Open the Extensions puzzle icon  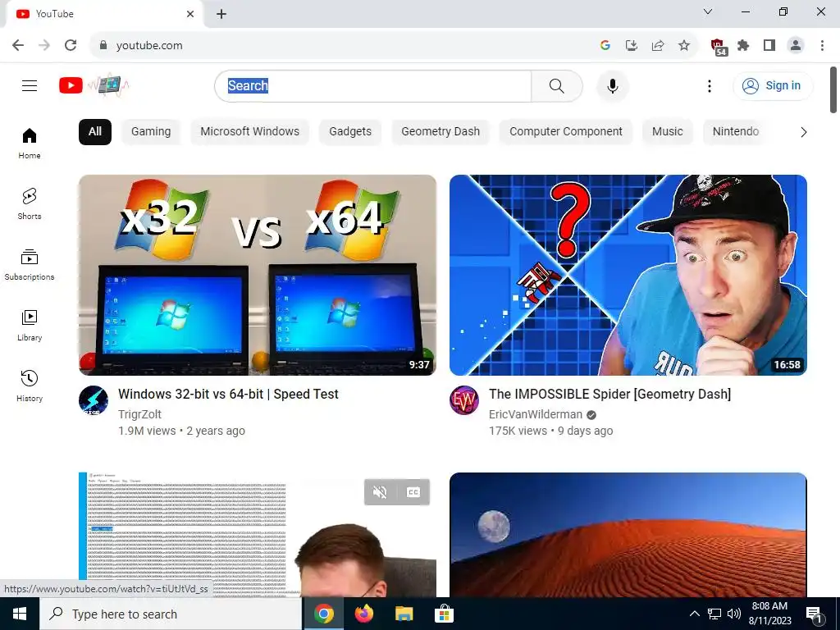click(743, 46)
